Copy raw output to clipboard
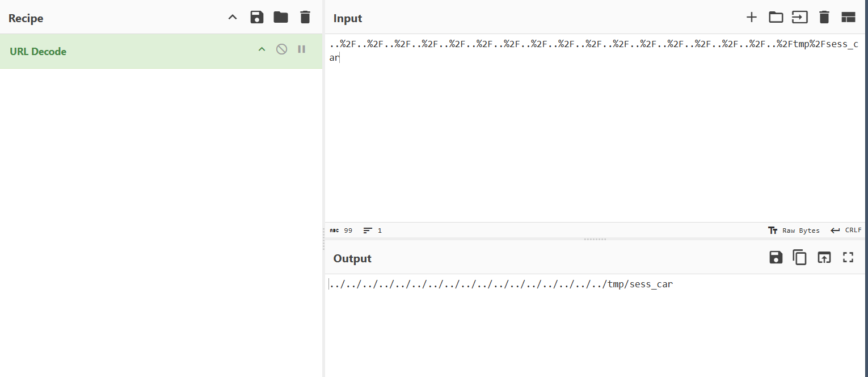868x377 pixels. pyautogui.click(x=800, y=257)
